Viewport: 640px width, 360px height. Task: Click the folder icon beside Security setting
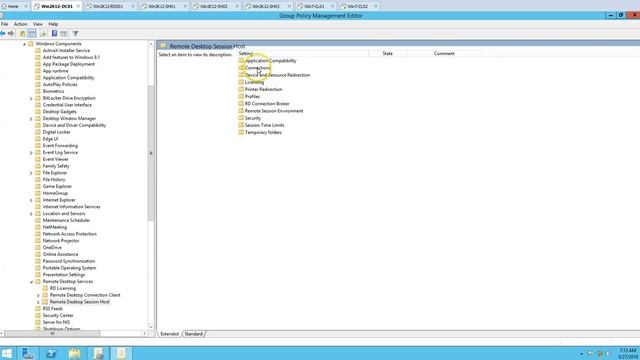[x=241, y=118]
